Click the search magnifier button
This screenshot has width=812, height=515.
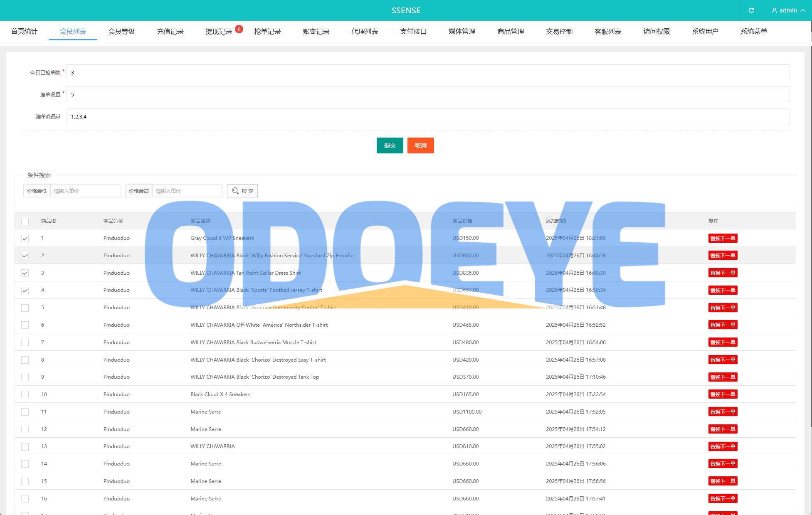(242, 191)
